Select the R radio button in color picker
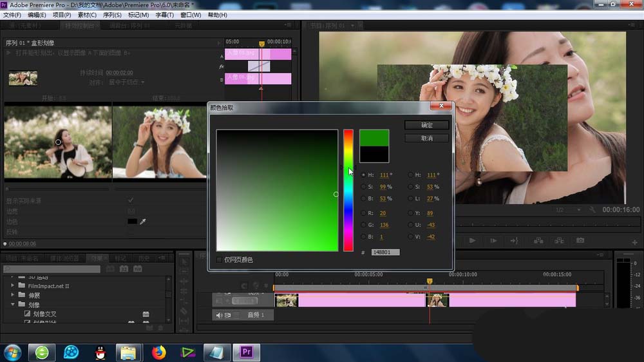Image resolution: width=644 pixels, height=362 pixels. click(x=364, y=213)
